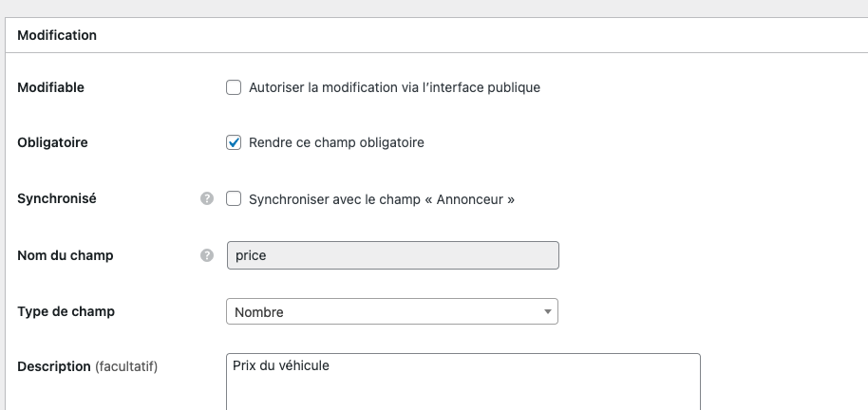Enable the Modifiable checkbox
This screenshot has width=868, height=410.
click(234, 87)
